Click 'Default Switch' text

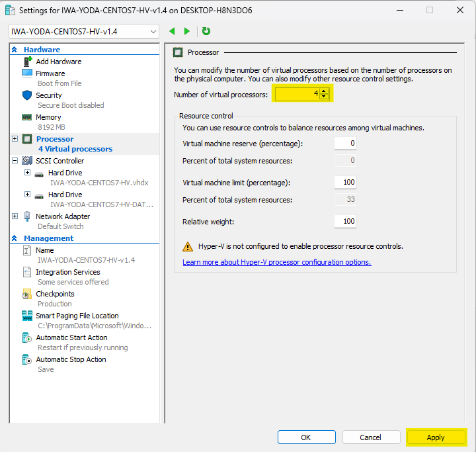pos(61,226)
